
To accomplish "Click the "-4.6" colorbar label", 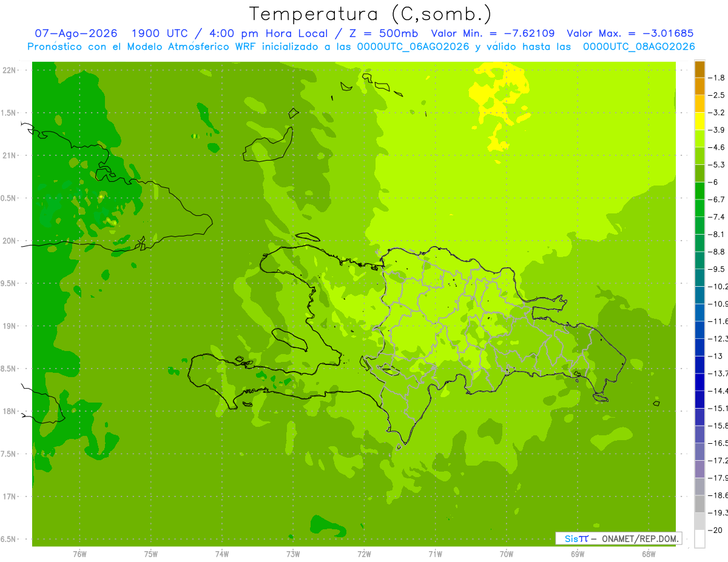I will (718, 147).
